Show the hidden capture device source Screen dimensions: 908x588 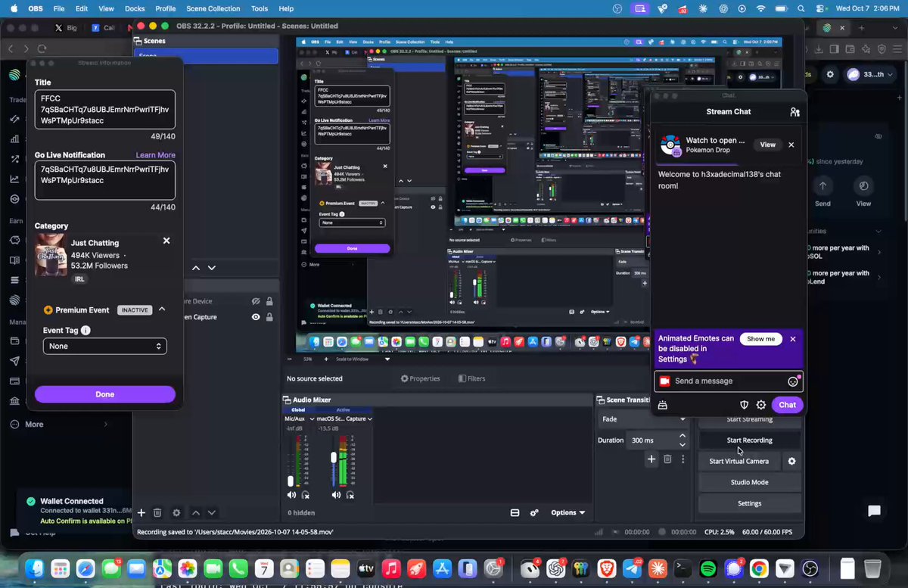click(x=256, y=300)
